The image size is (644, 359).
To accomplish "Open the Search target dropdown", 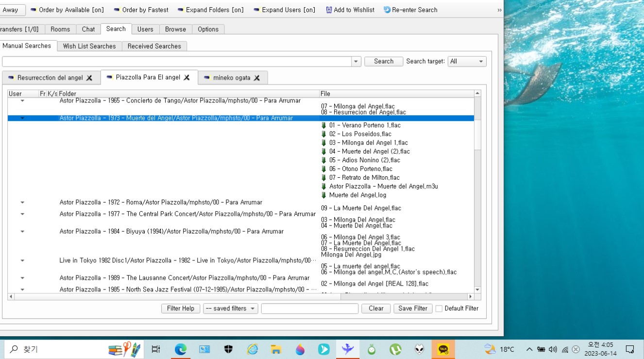I will (x=467, y=62).
